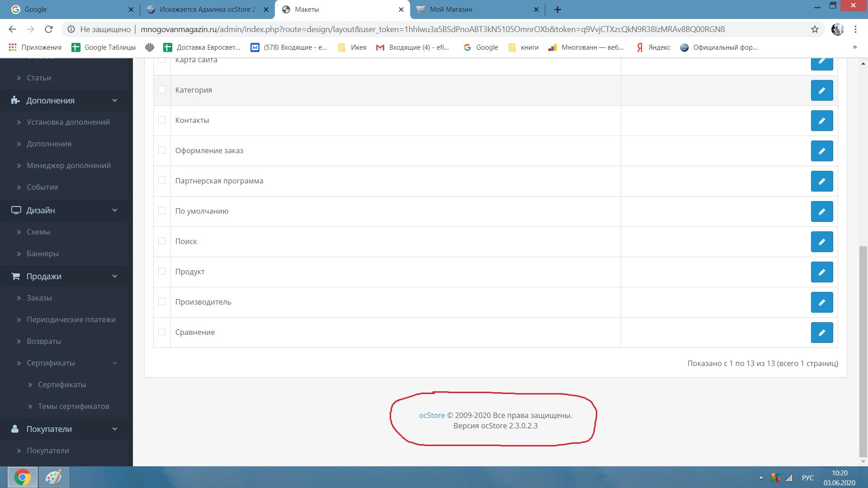
Task: Collapse the Продажи sidebar section
Action: (64, 276)
